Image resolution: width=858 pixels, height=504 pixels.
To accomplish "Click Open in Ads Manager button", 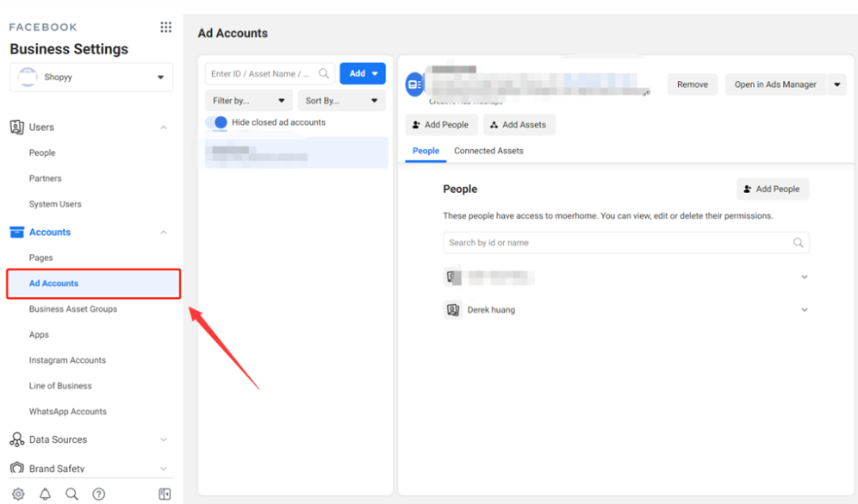I will coord(775,84).
